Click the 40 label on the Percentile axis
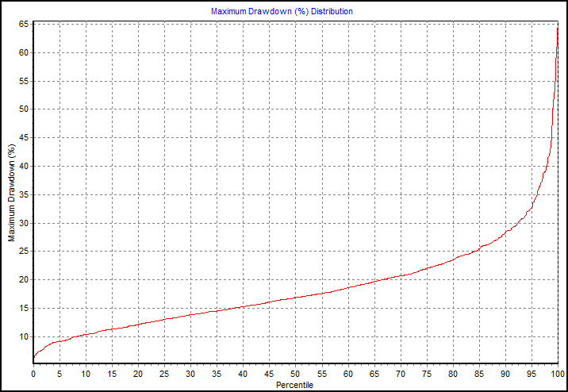Viewport: 568px width, 392px height. 243,374
